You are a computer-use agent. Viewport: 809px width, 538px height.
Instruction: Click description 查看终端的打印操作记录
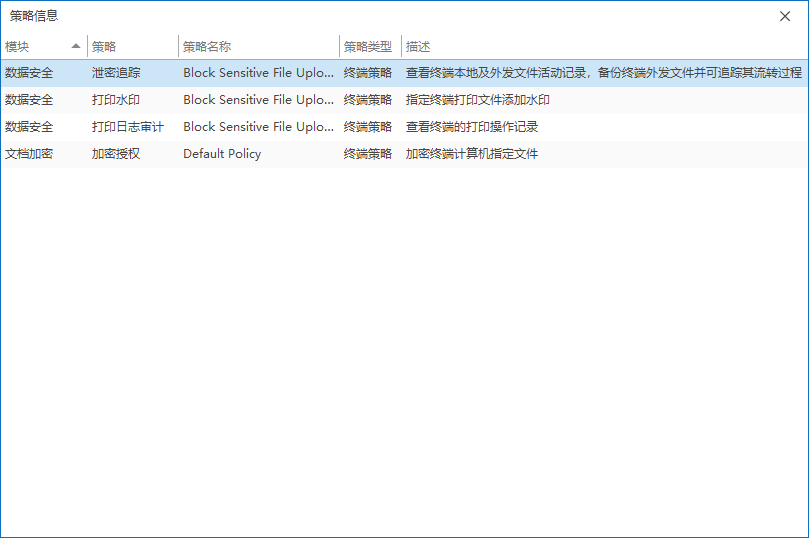[x=472, y=127]
